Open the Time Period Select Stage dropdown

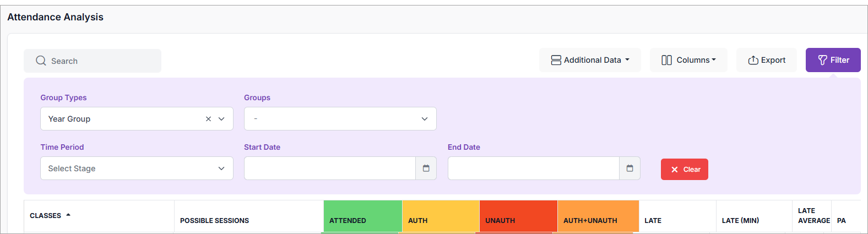137,168
